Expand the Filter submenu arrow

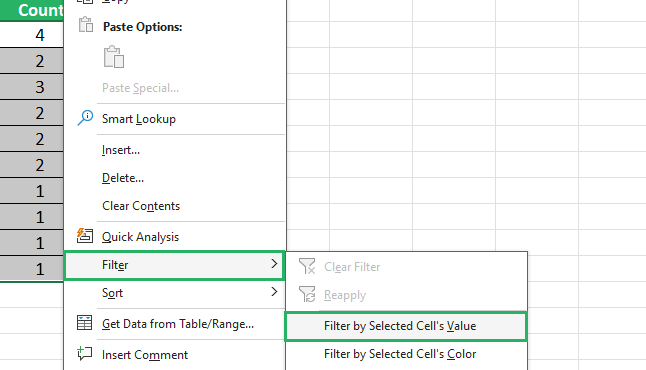click(274, 264)
